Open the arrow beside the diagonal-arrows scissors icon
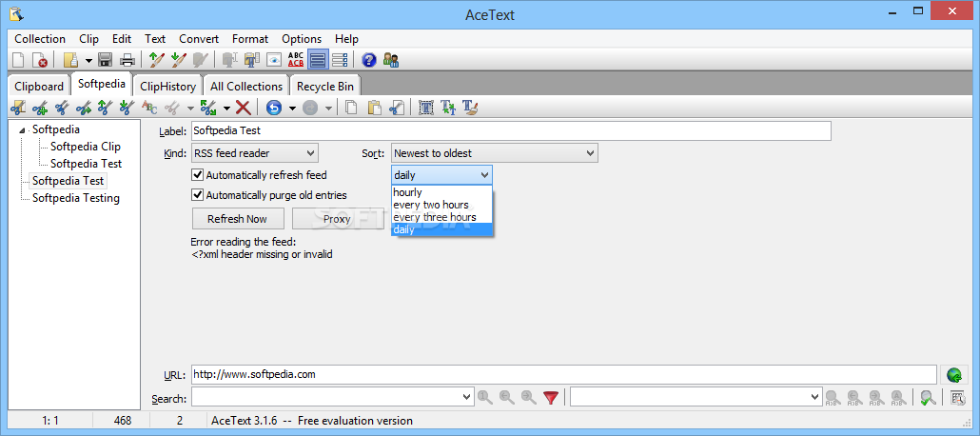This screenshot has height=436, width=980. [226, 109]
